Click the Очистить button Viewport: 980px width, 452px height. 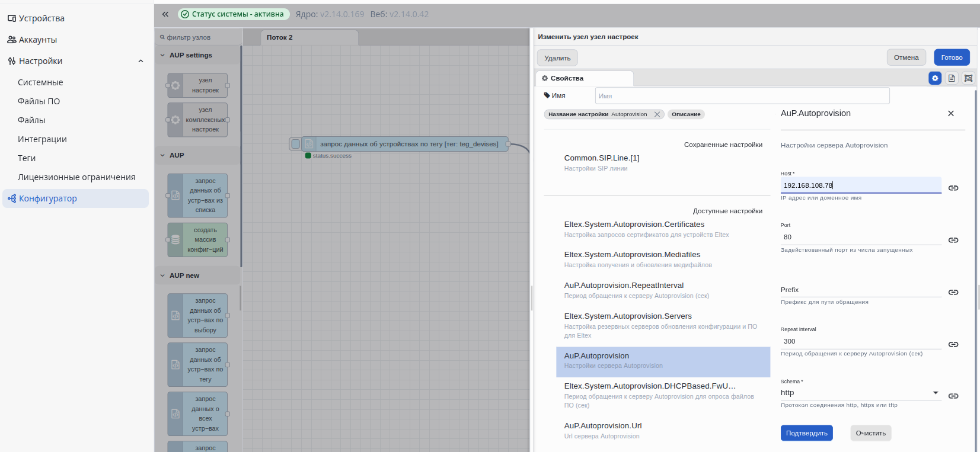(871, 433)
